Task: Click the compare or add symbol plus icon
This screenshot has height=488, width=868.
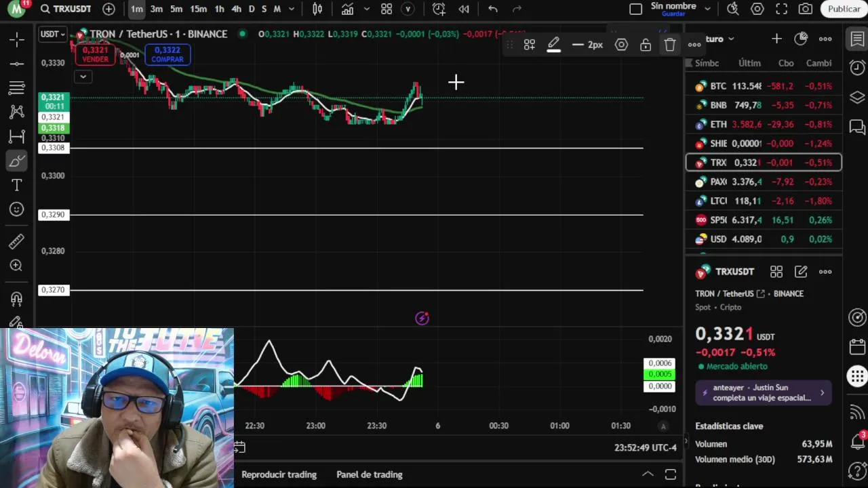Action: 108,9
